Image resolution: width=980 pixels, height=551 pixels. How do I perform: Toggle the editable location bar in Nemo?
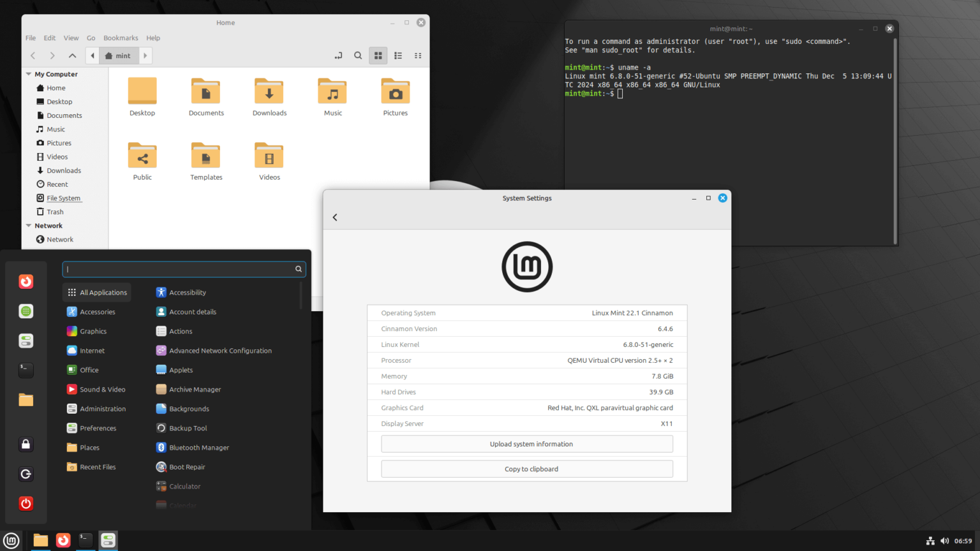(x=338, y=55)
